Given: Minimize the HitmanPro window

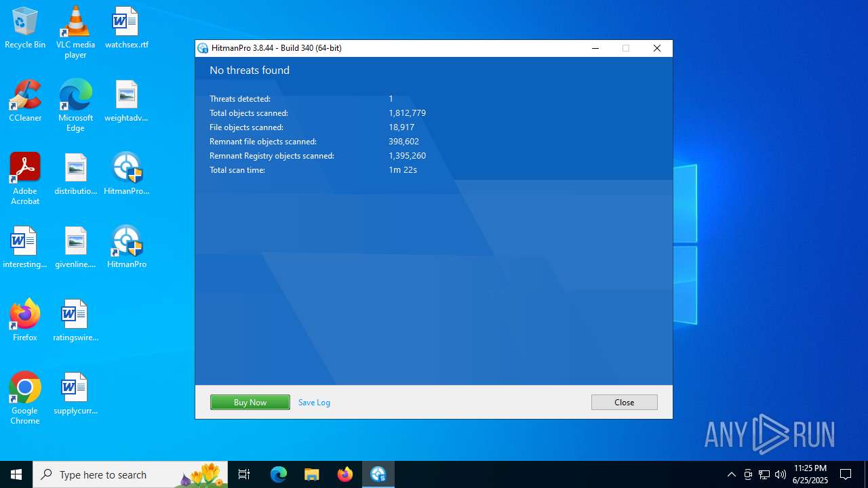Looking at the screenshot, I should (595, 48).
